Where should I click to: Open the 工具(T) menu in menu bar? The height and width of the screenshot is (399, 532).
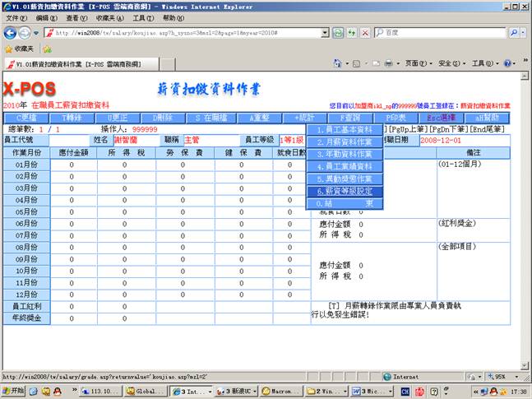[142, 17]
